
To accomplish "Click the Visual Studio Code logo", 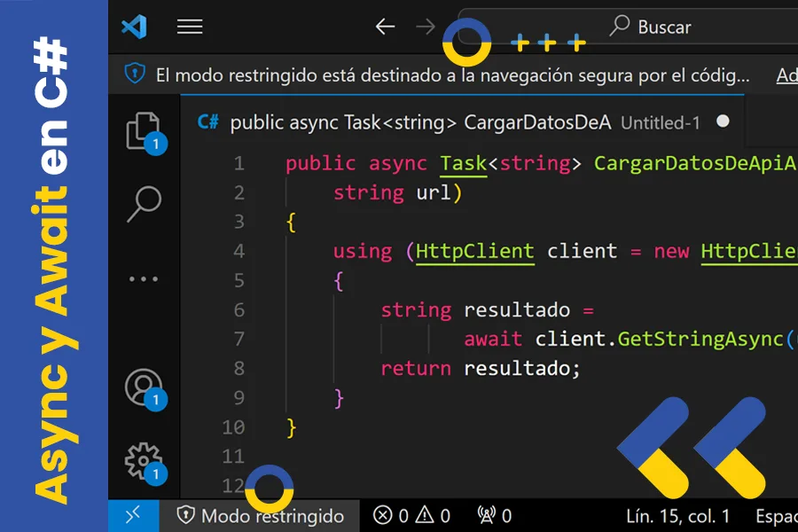I will coord(134,26).
